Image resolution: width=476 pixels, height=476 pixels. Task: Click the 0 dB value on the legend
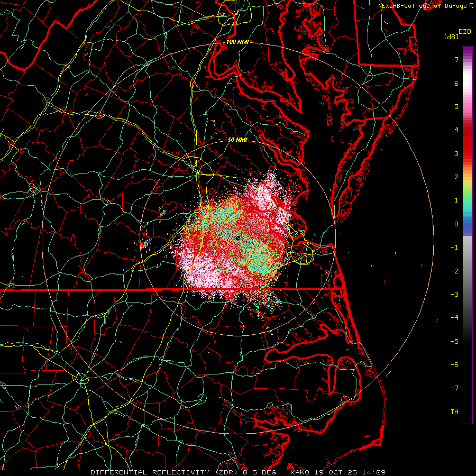click(x=456, y=224)
